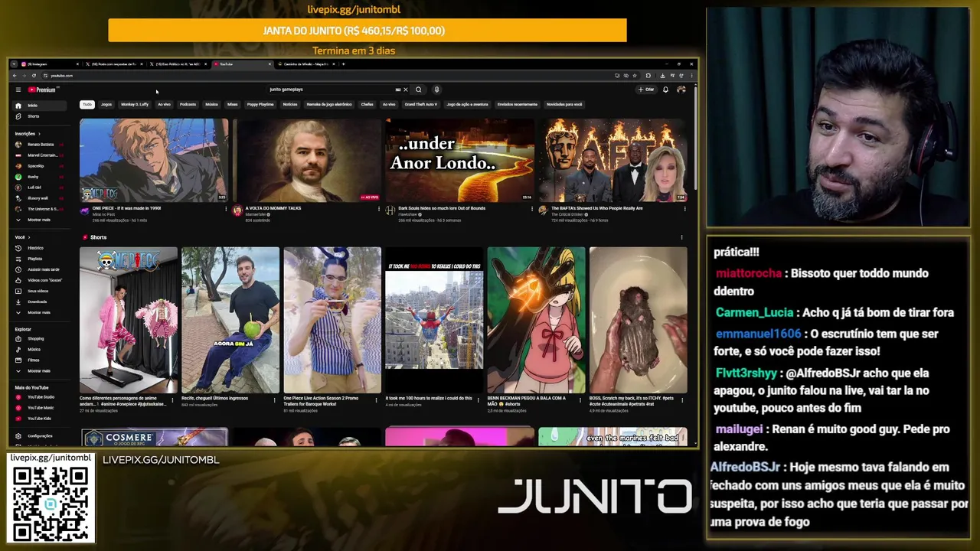
Task: Select the Tudo filter chip
Action: 87,104
